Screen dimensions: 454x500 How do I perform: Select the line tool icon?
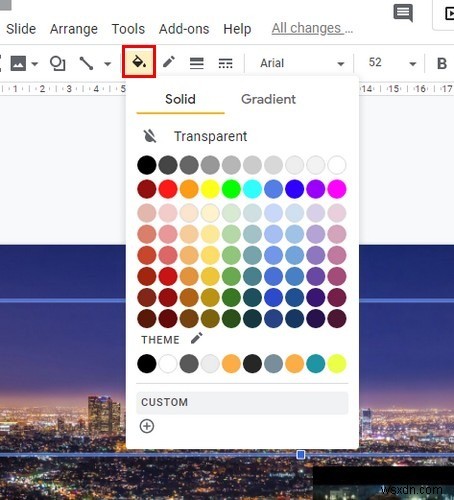point(86,63)
